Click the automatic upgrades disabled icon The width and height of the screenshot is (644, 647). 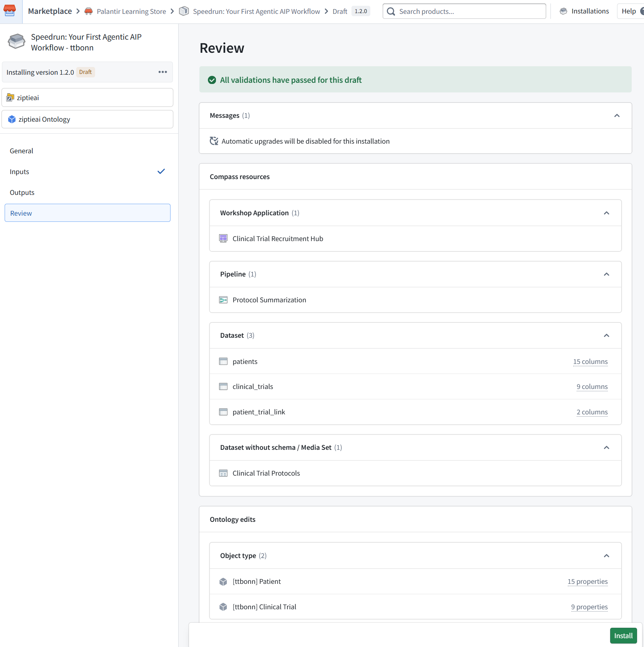(x=214, y=141)
